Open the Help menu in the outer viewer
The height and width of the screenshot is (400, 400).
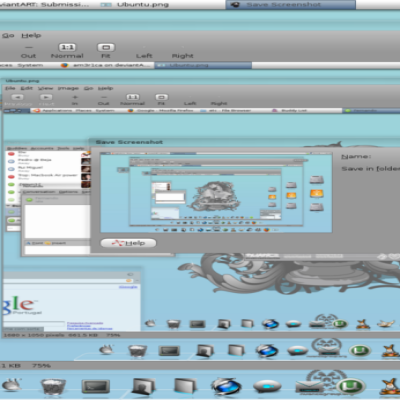31,35
